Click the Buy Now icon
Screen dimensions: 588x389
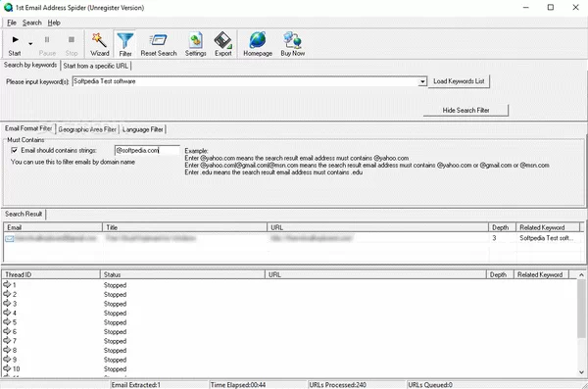pos(292,44)
